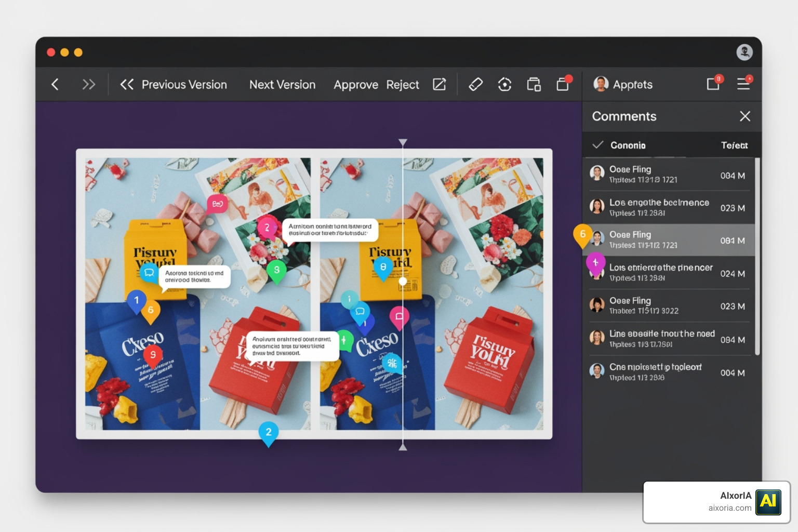798x532 pixels.
Task: Select the first Ooae Fling comment 004 M
Action: (669, 174)
